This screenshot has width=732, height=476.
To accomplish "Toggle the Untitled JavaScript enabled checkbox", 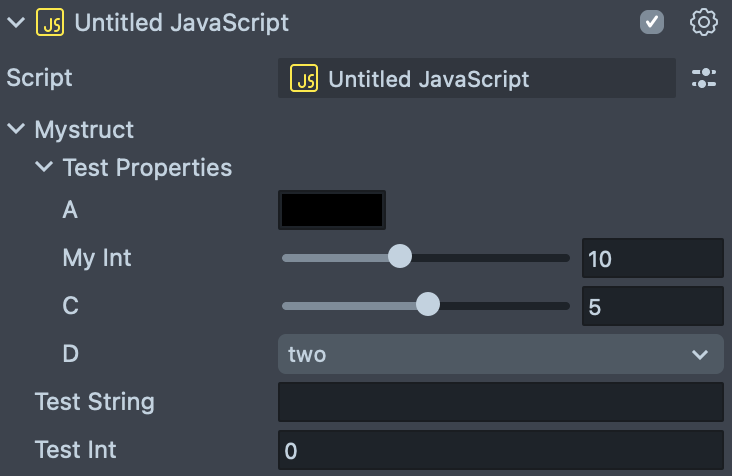I will tap(652, 22).
